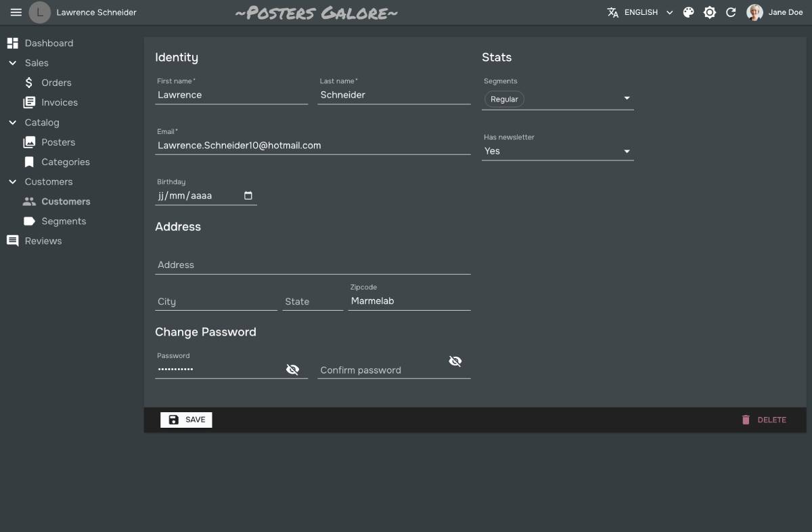
Task: Click the Dashboard grid icon
Action: point(12,43)
